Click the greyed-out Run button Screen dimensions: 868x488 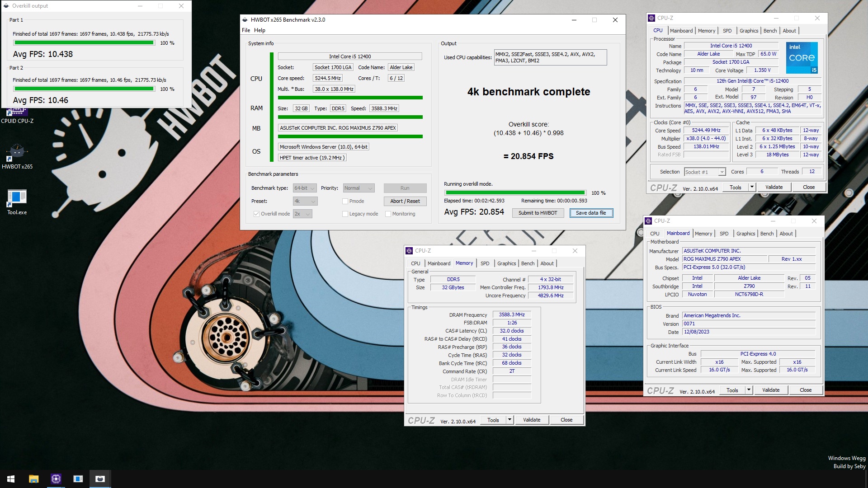405,188
